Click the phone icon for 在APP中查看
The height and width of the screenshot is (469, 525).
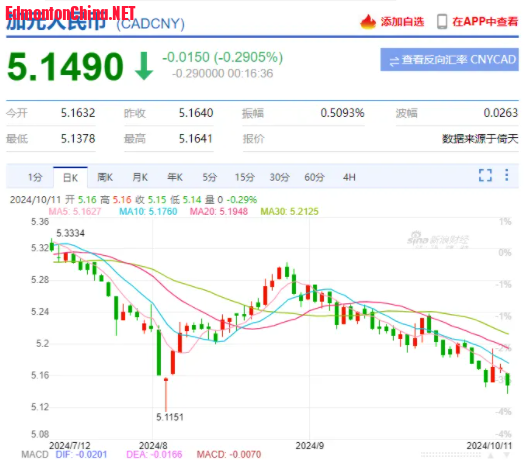point(442,22)
